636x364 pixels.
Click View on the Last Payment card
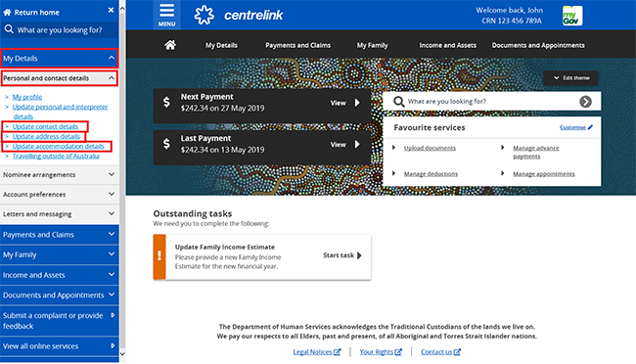point(338,145)
